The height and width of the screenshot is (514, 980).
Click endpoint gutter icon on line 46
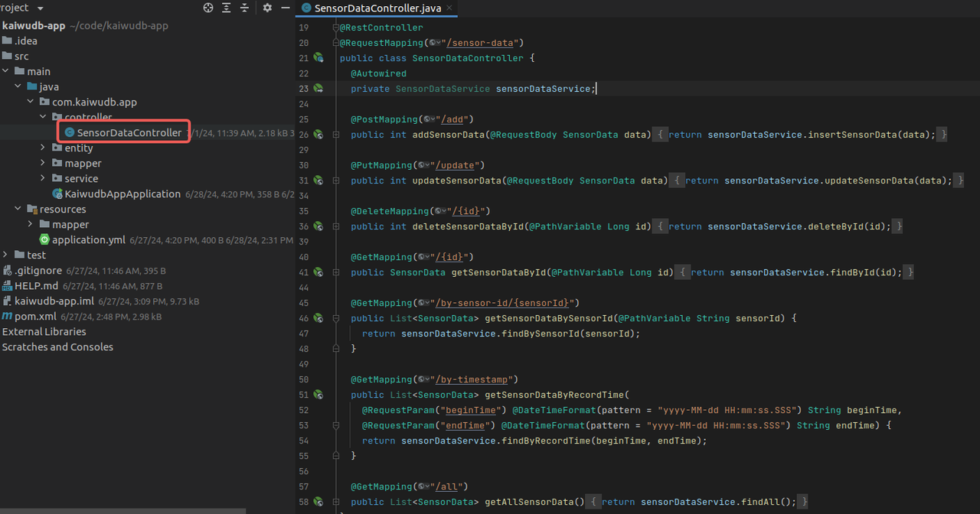(x=318, y=318)
